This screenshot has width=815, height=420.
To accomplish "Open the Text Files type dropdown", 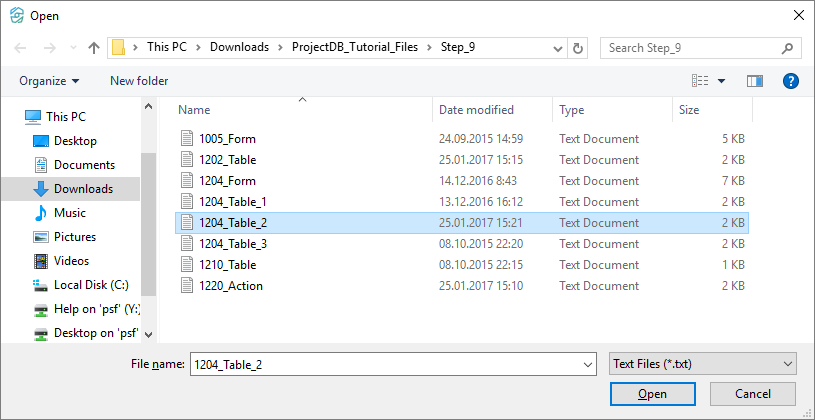I will tap(702, 365).
